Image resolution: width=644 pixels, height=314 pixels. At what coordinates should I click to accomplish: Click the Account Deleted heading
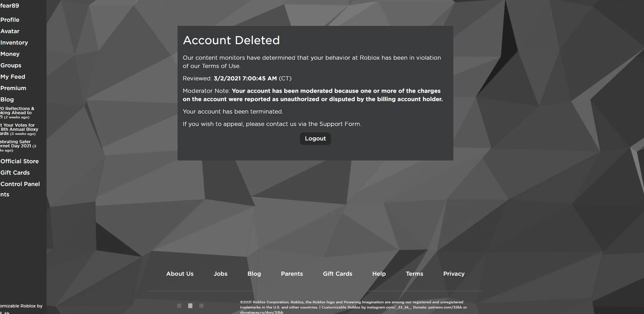231,40
